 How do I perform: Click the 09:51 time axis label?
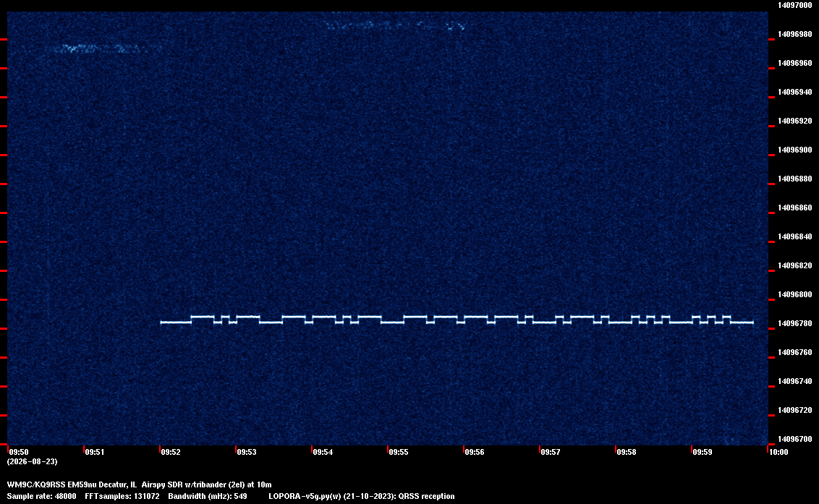tap(95, 452)
